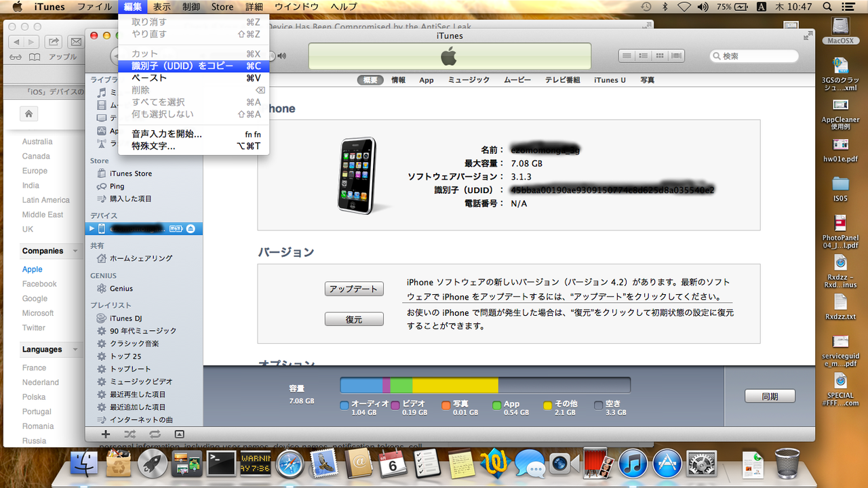Viewport: 868px width, 488px height.
Task: Select ミュージックビデオ playlist
Action: (x=141, y=382)
